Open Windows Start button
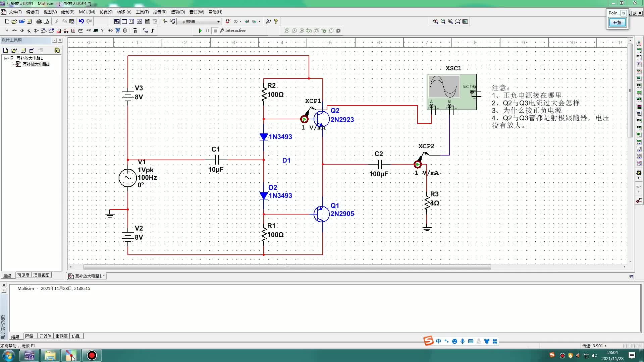The image size is (644, 362). click(9, 355)
